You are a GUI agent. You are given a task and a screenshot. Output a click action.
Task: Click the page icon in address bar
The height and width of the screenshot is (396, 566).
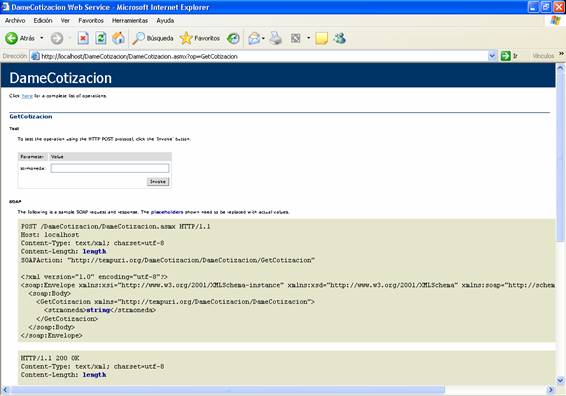(35, 56)
